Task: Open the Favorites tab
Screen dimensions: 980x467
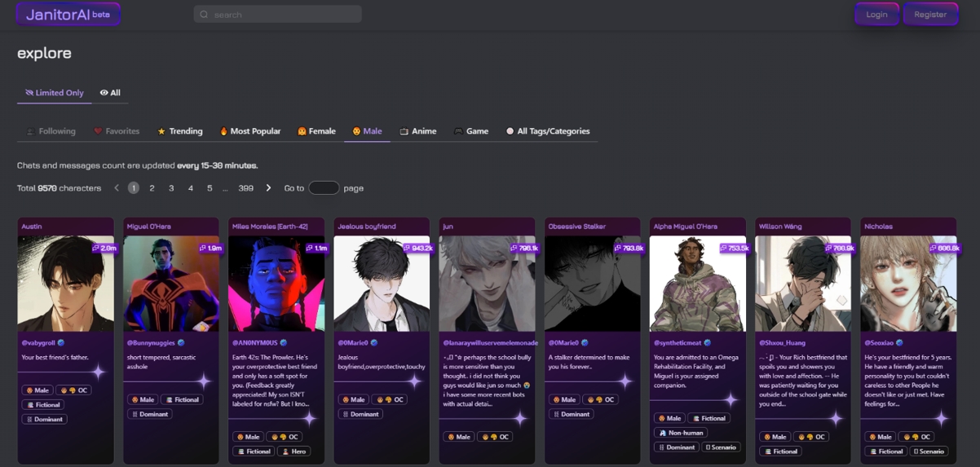Action: tap(117, 131)
